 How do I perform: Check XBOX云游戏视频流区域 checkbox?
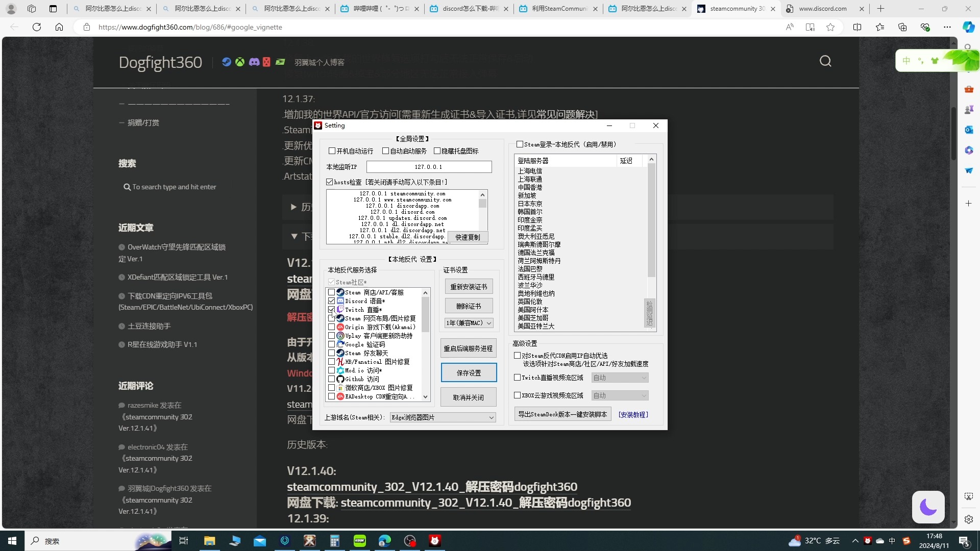(518, 395)
